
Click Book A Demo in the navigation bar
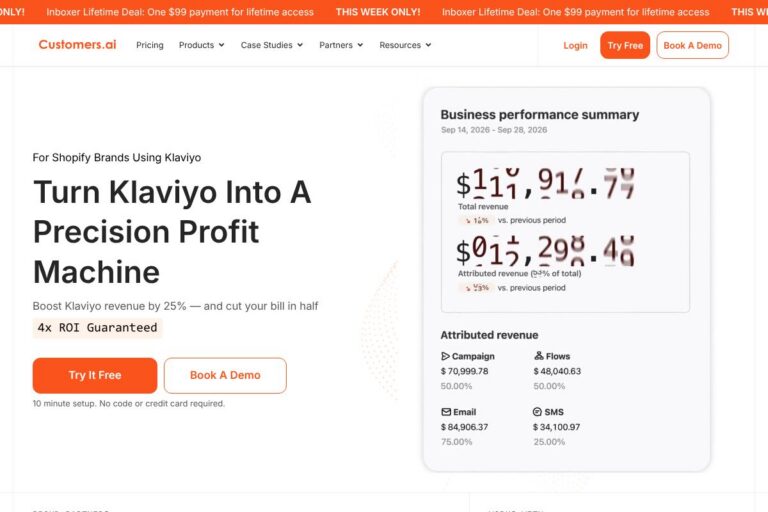692,45
